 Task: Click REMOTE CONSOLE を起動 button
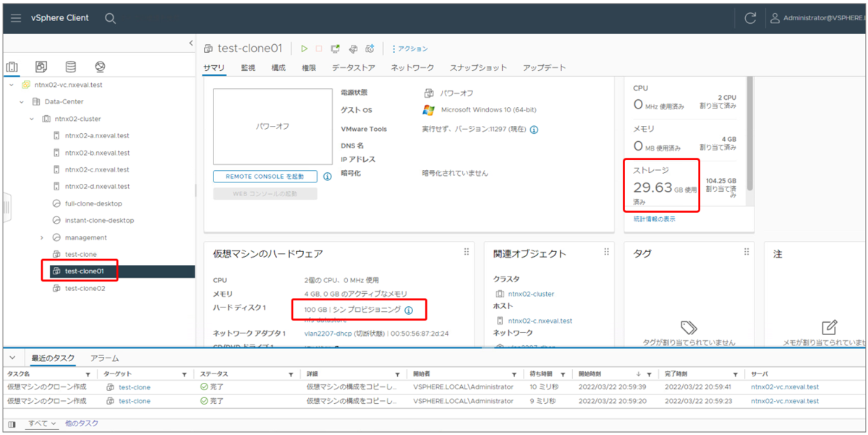(x=265, y=176)
